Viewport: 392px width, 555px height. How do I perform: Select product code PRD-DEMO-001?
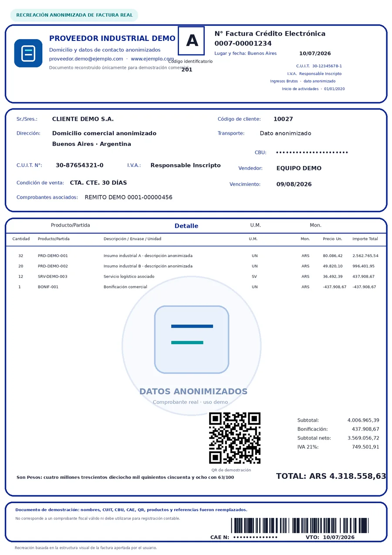point(53,256)
